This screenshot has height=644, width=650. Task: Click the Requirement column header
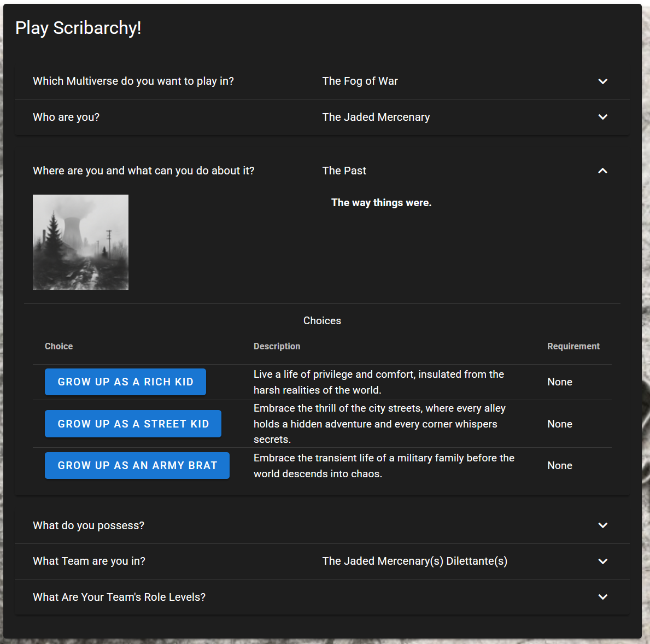tap(573, 346)
